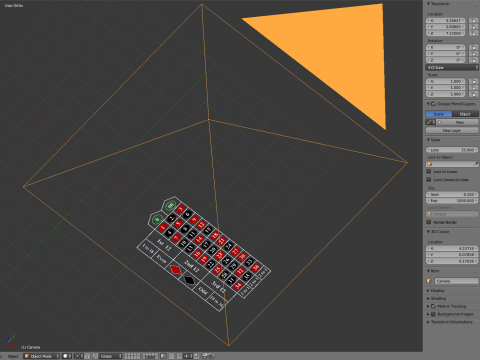The image size is (480, 360).
Task: Lock the Scale Y value
Action: 473,88
